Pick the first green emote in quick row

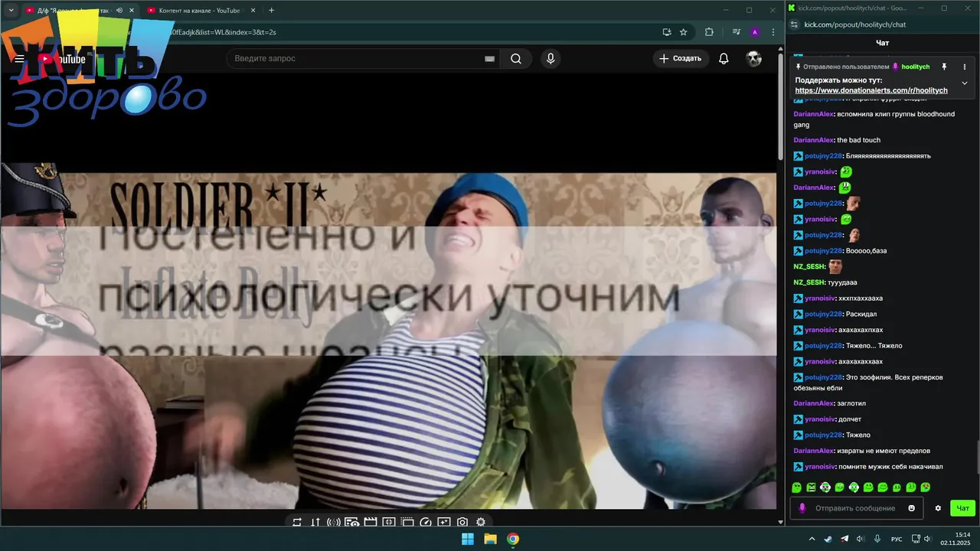pos(796,487)
